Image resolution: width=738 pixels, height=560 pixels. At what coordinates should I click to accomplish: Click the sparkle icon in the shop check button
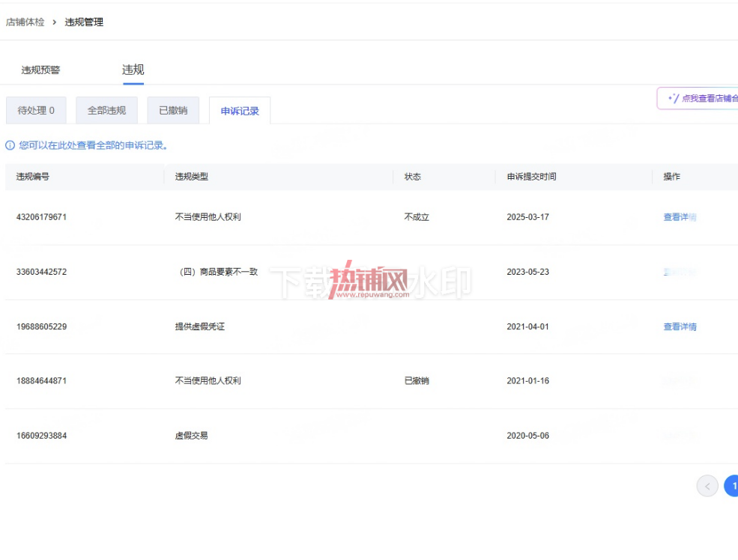pos(674,98)
